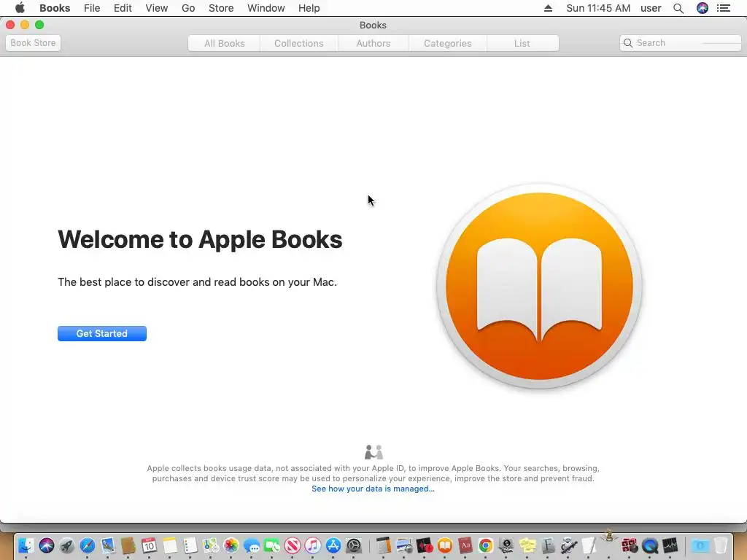The image size is (747, 560).
Task: Open Dictionary Aa icon in Dock
Action: [x=465, y=545]
